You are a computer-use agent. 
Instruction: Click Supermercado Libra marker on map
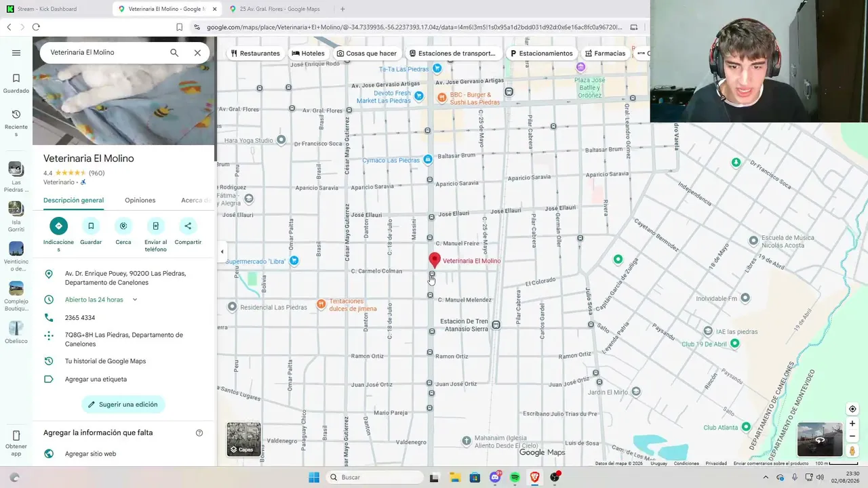coord(294,260)
